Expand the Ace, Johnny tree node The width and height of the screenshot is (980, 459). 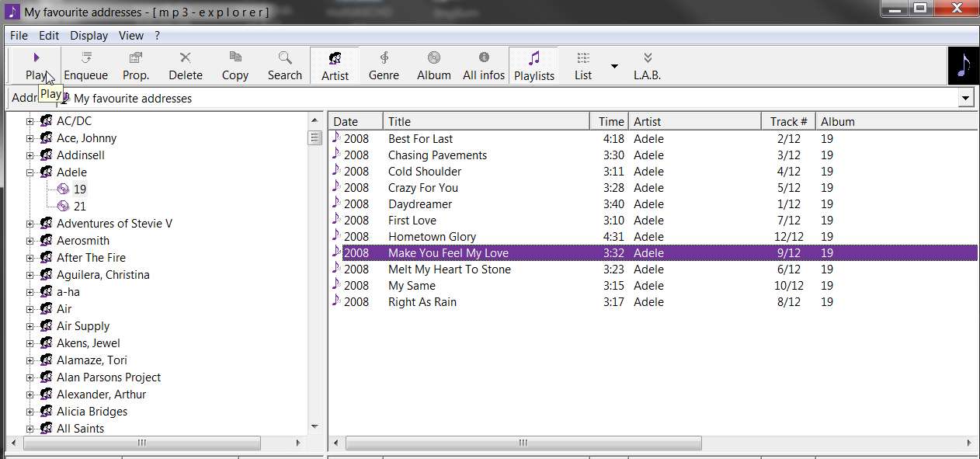[x=30, y=138]
